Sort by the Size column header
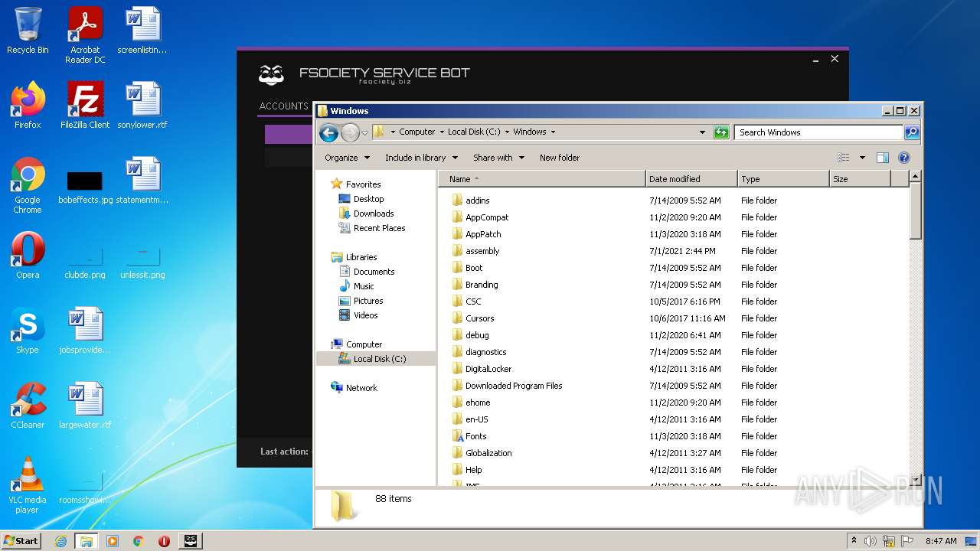This screenshot has height=551, width=980. (x=860, y=179)
